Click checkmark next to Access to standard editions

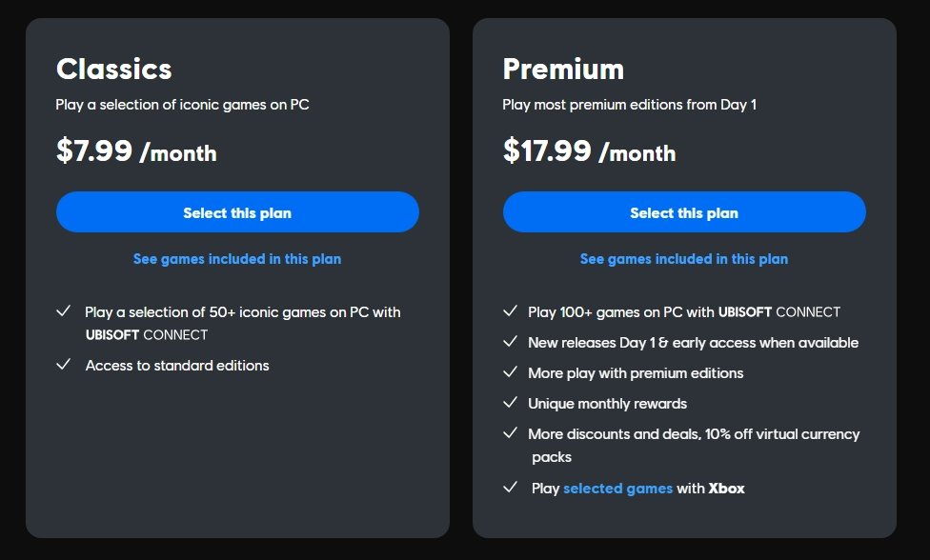pyautogui.click(x=64, y=365)
